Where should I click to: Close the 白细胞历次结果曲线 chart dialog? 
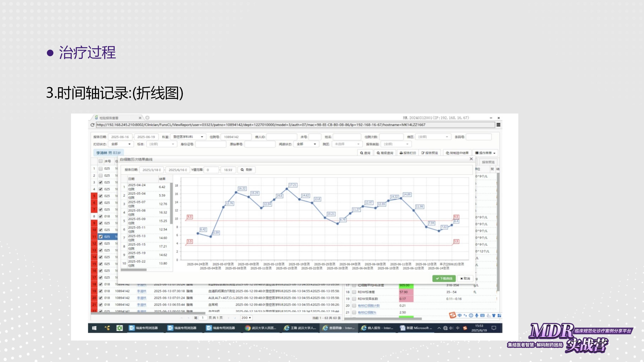pyautogui.click(x=471, y=159)
